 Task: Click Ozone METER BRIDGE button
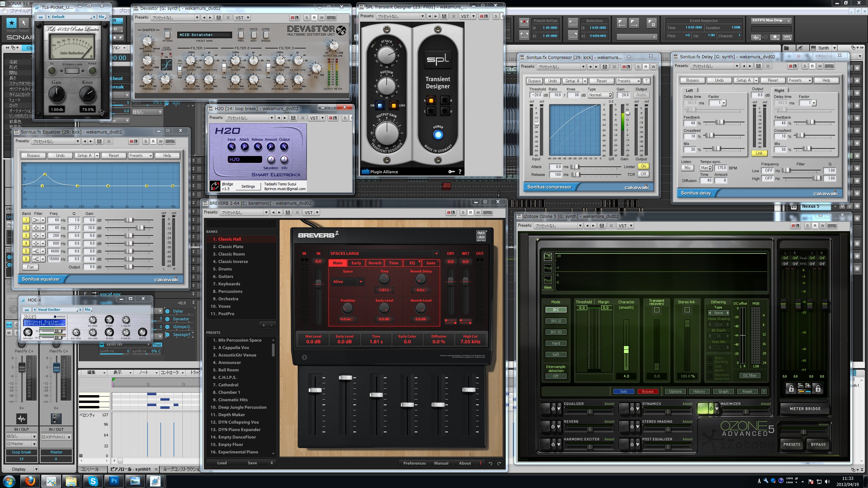point(805,409)
